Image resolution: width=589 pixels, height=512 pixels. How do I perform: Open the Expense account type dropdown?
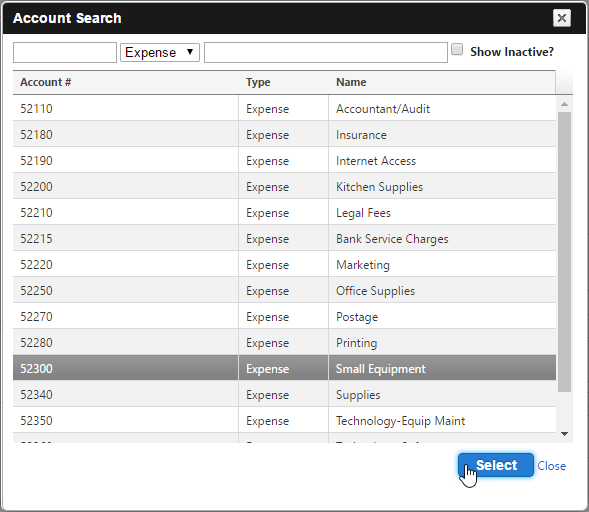tap(160, 52)
